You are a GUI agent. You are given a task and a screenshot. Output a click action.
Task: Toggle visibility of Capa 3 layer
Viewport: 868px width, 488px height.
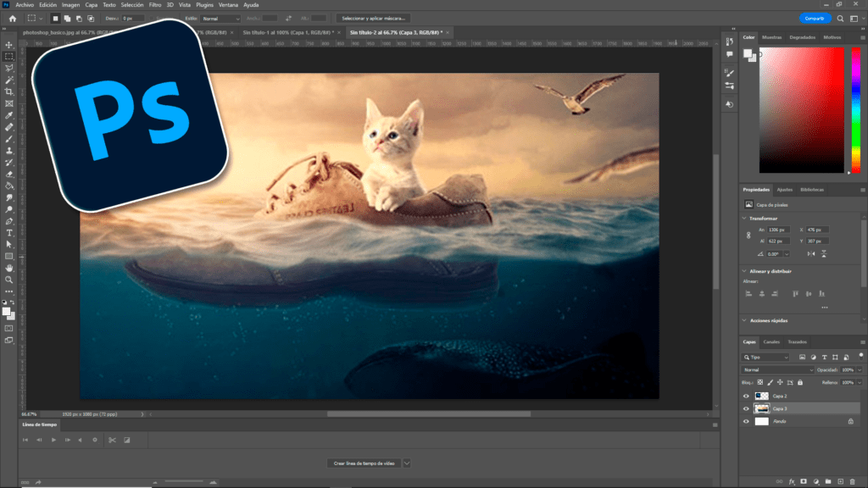click(746, 408)
